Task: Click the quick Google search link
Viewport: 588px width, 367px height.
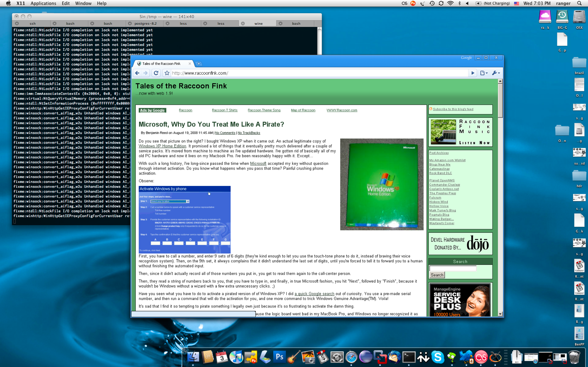Action: click(314, 294)
